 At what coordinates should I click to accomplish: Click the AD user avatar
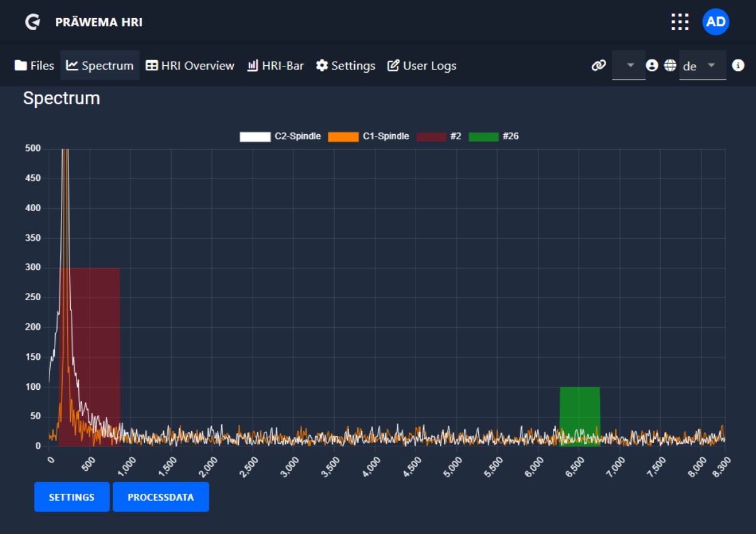[x=715, y=22]
